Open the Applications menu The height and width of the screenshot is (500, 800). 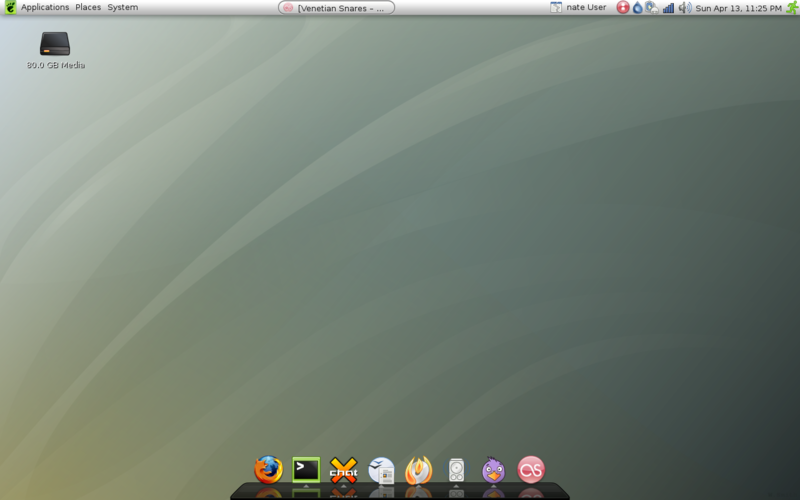pyautogui.click(x=45, y=7)
